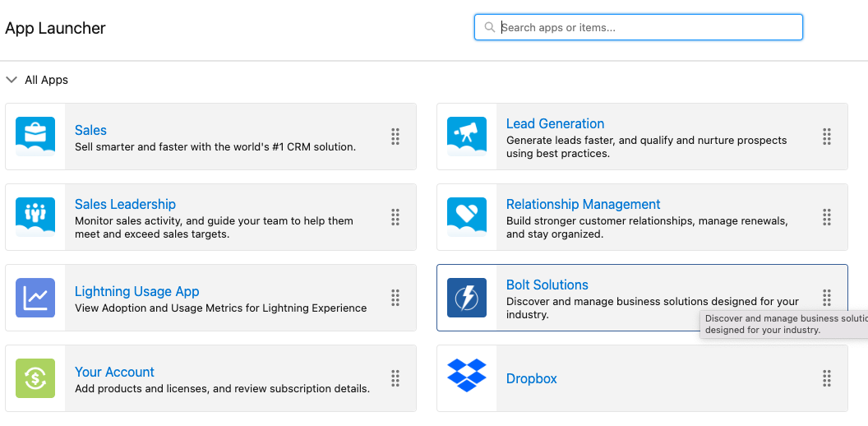Viewport: 868px width, 426px height.
Task: Click the Relationship Management heart icon
Action: (467, 217)
